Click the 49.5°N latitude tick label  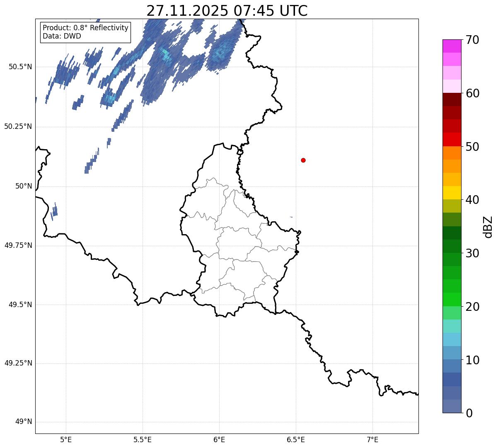click(x=20, y=305)
